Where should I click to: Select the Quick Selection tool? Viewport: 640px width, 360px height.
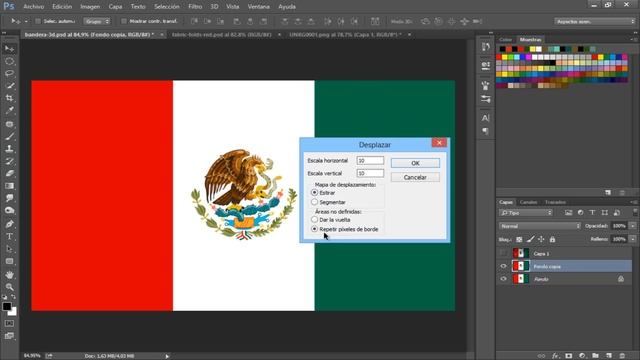click(9, 86)
